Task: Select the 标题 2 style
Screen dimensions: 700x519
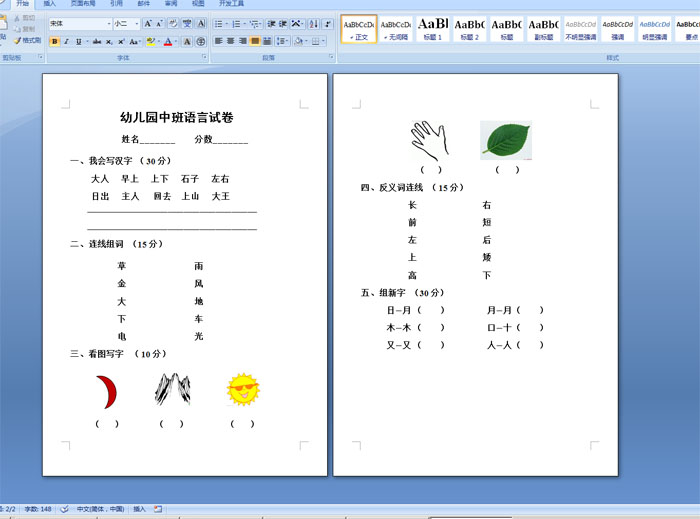Action: [x=470, y=29]
